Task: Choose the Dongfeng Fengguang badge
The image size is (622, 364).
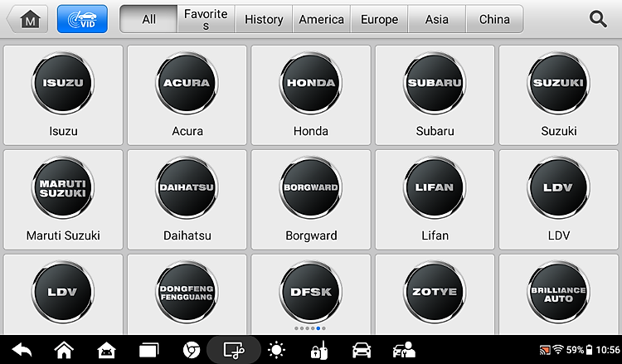Action: point(187,292)
